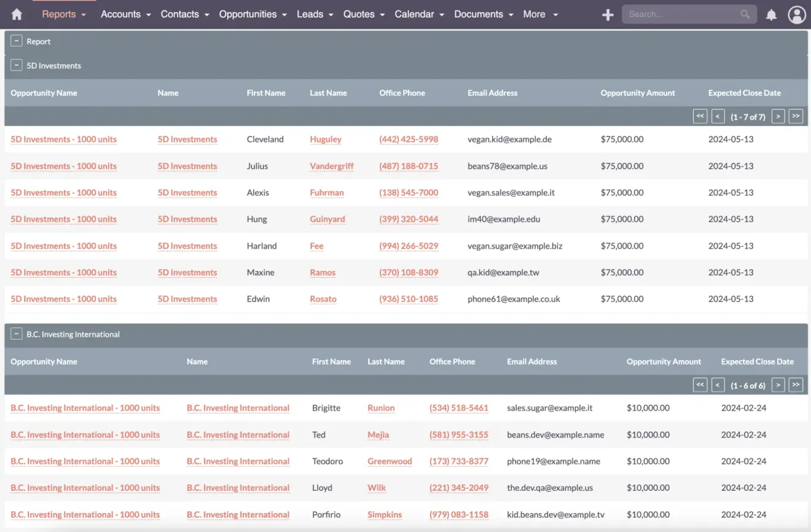Collapse the Report panel
The height and width of the screenshot is (532, 811).
pyautogui.click(x=16, y=41)
